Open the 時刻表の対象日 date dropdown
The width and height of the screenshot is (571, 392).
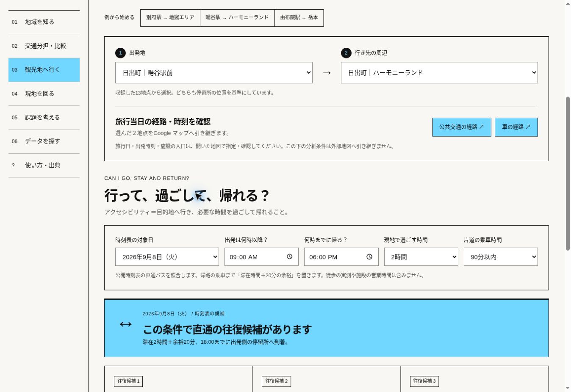click(167, 257)
